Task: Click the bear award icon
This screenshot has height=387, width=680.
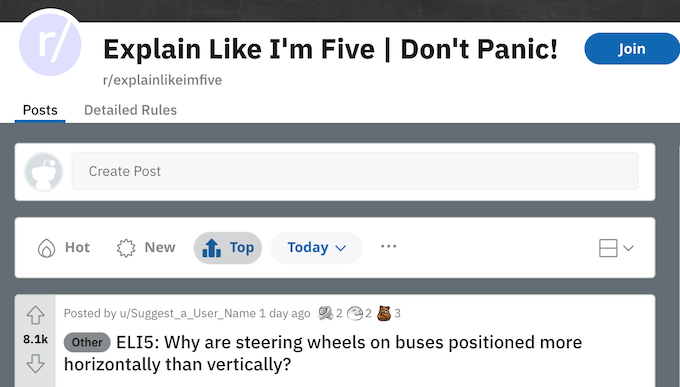Action: [384, 313]
